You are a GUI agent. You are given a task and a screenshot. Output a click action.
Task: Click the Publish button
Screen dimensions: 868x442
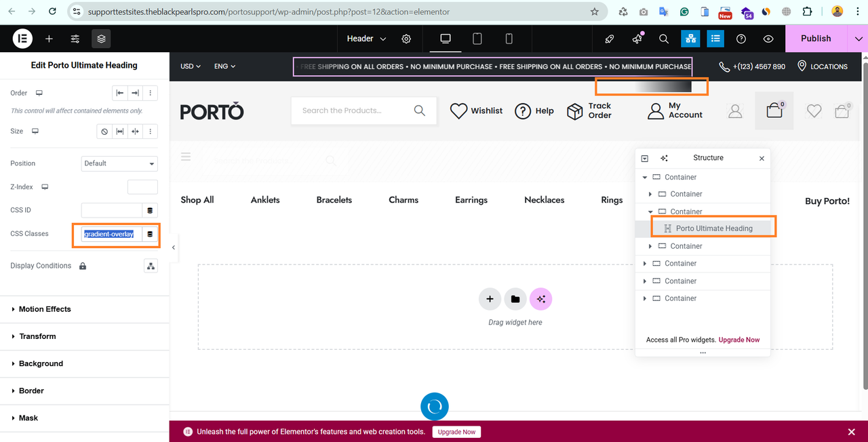coord(816,39)
